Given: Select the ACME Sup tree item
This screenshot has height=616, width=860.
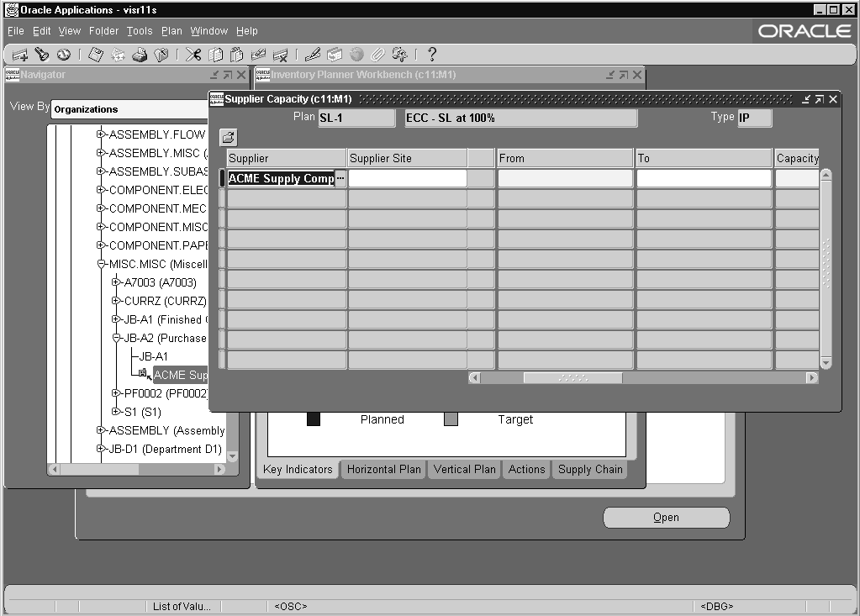Looking at the screenshot, I should [x=181, y=376].
